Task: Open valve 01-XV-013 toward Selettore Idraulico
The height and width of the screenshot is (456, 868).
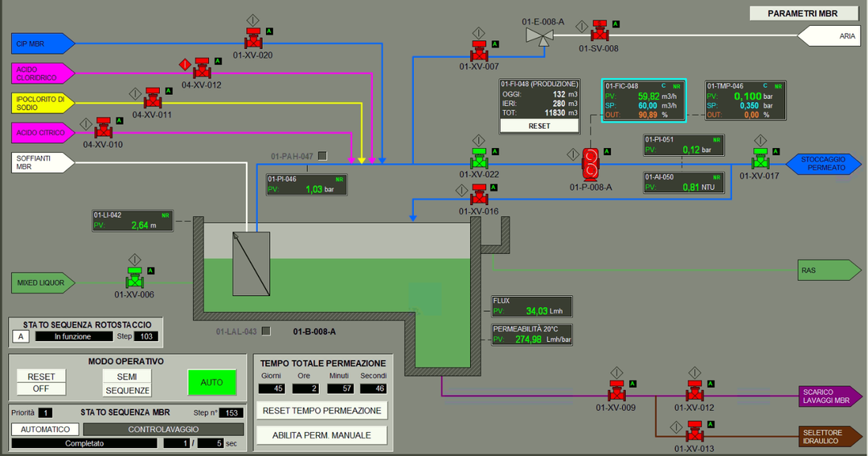Action: tap(694, 432)
